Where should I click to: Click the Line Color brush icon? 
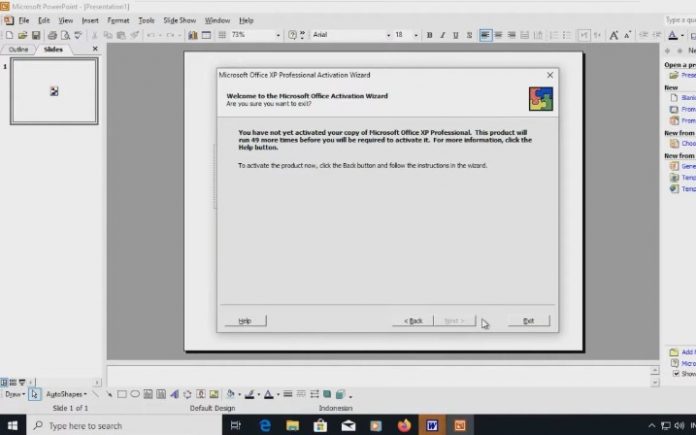click(x=249, y=394)
